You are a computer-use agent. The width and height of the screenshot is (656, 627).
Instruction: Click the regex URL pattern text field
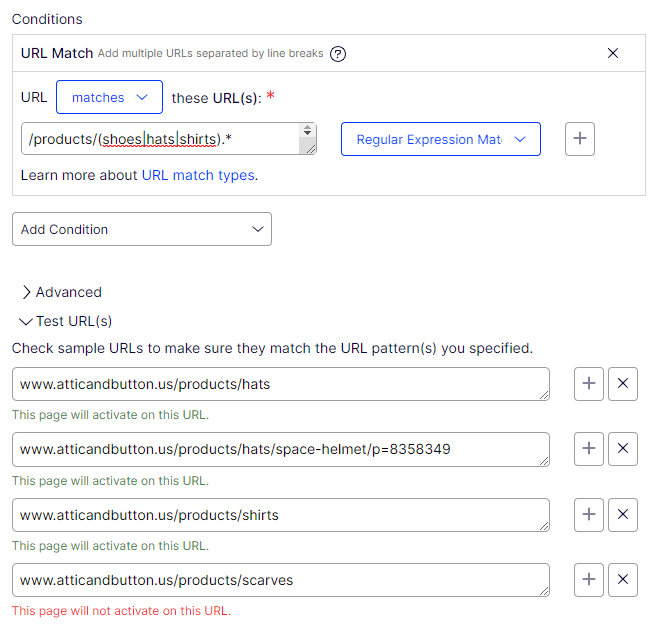(x=158, y=139)
